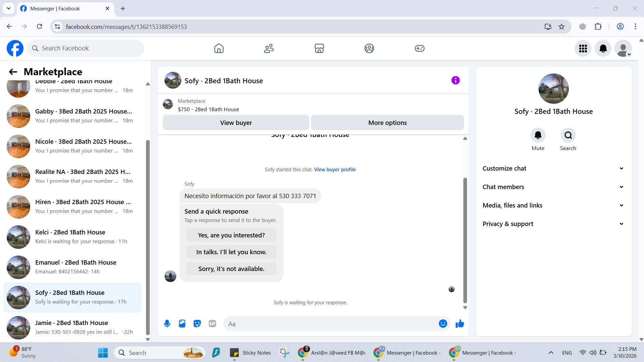
Task: Open Hiren 3Bed 2Bath chat
Action: tap(72, 207)
